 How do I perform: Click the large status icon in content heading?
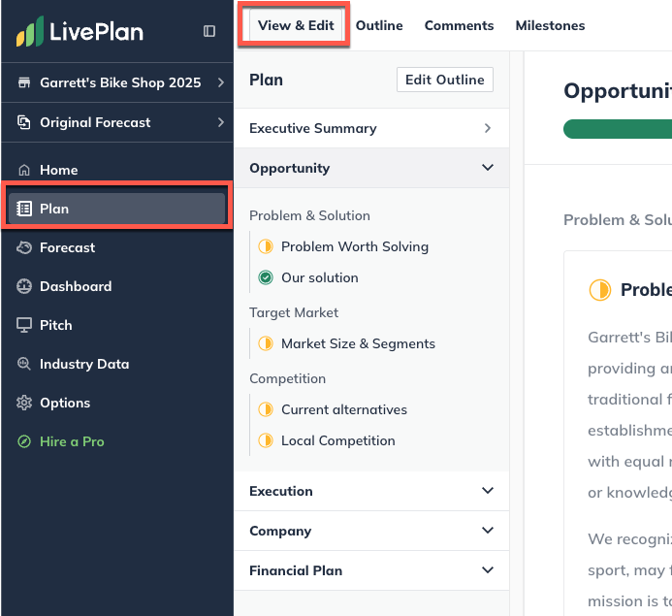click(x=600, y=290)
